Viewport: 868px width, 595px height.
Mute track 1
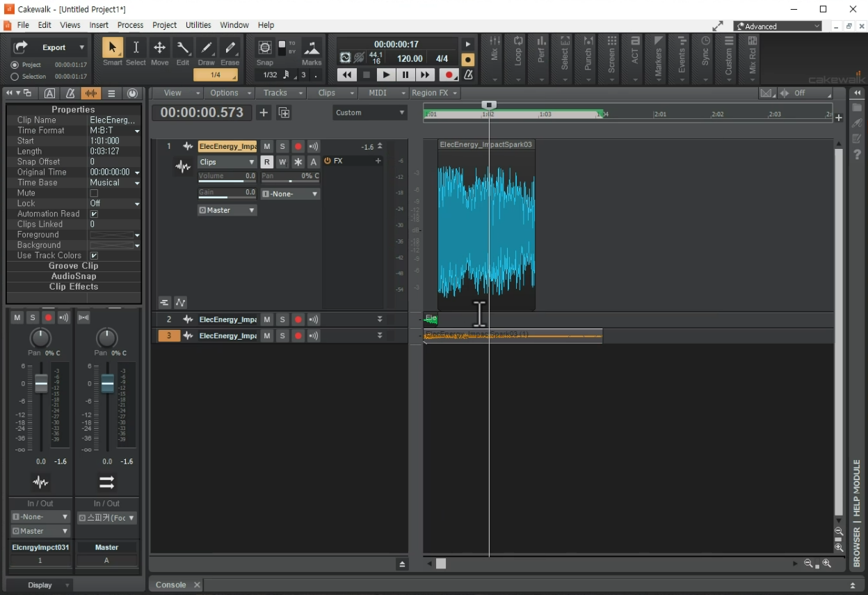(267, 146)
